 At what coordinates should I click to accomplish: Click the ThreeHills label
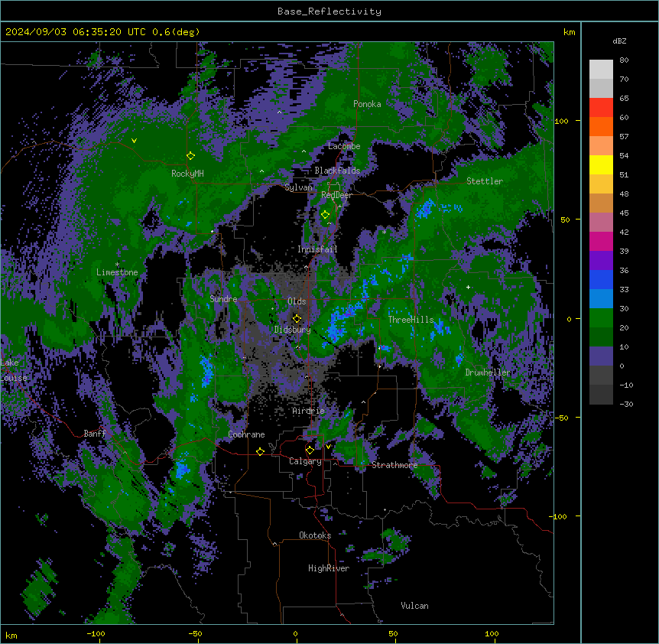click(411, 320)
